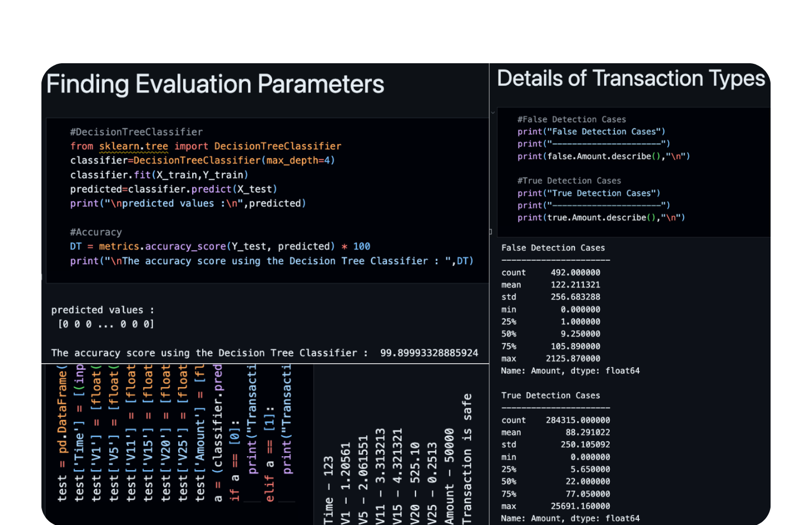Collapse the chevron beside the False Detection cell
The image size is (812, 525).
point(493,112)
